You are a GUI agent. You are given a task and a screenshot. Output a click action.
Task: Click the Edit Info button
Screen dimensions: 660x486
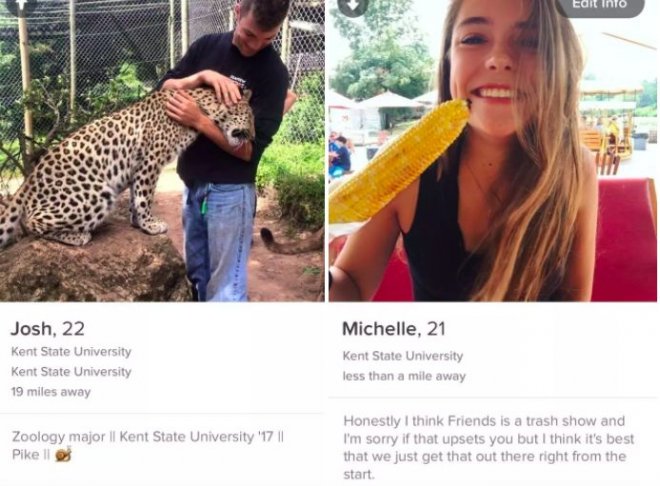pyautogui.click(x=600, y=6)
